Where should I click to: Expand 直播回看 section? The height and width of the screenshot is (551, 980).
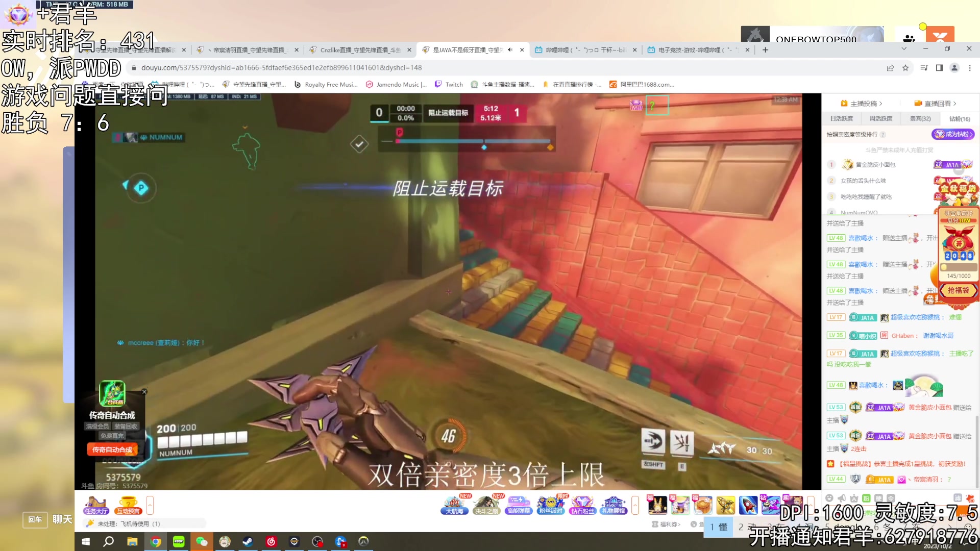click(x=936, y=104)
